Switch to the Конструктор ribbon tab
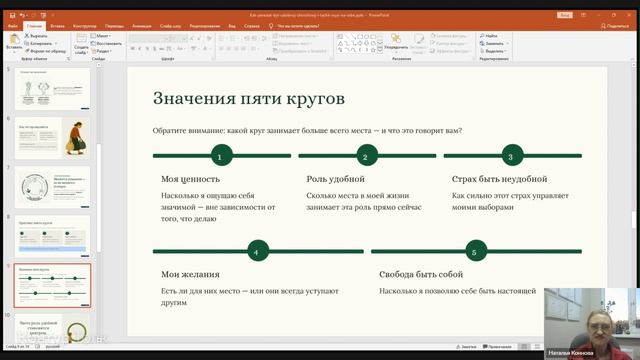 tap(84, 26)
